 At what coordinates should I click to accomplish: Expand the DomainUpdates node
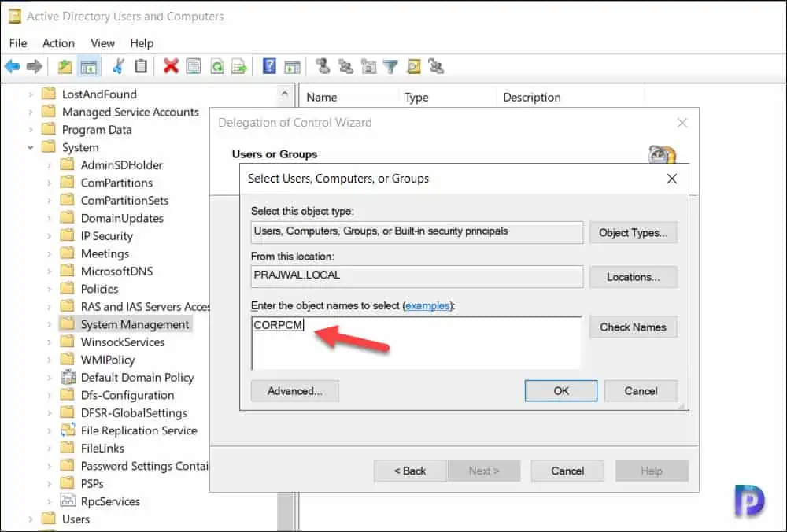tap(49, 218)
